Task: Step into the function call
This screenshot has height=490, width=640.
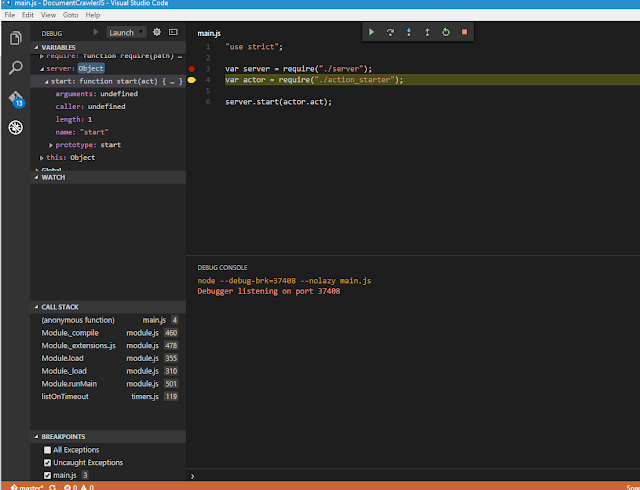Action: tap(409, 32)
